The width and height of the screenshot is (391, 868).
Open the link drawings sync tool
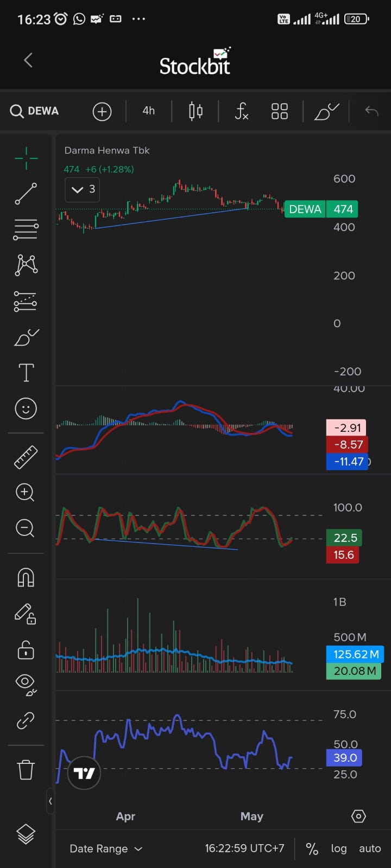26,720
